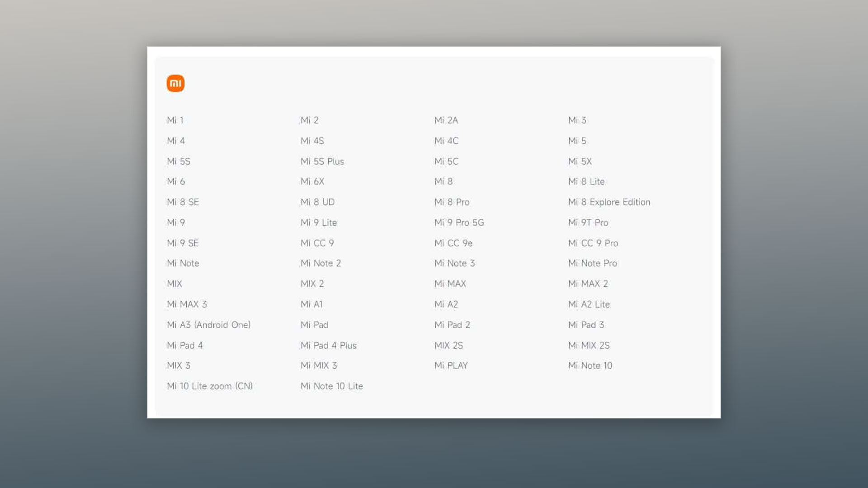
Task: Select the plain 'Mi Pad 4' entry
Action: click(185, 346)
